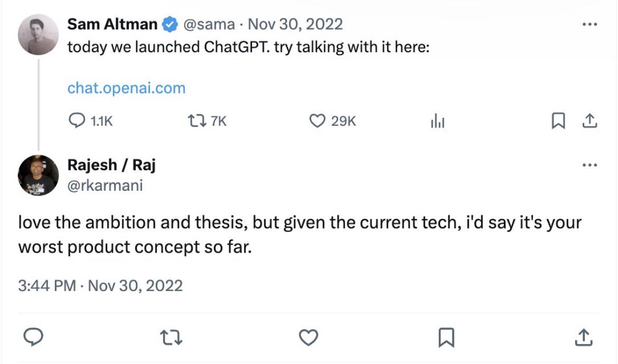Viewport: 618px width, 364px height.
Task: View analytics for Sam Altman's tweet
Action: point(437,122)
